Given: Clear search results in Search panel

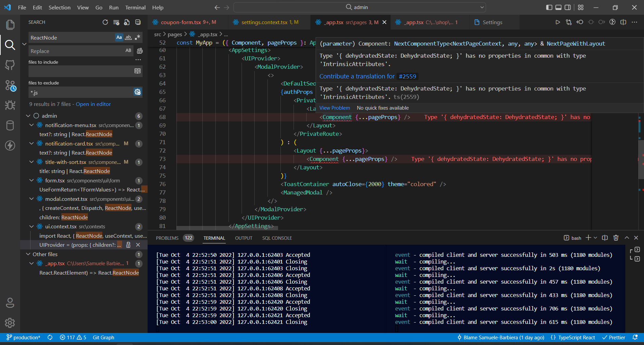Looking at the screenshot, I should [116, 22].
